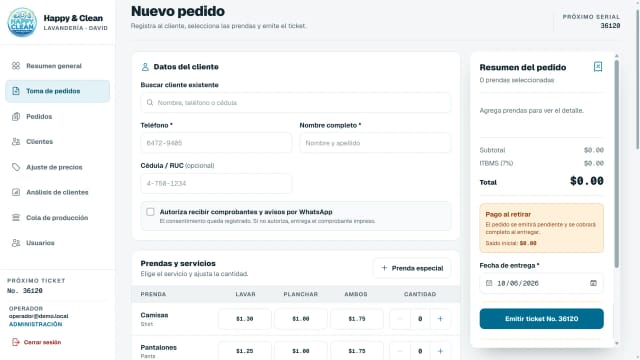This screenshot has height=360, width=640.
Task: Click the search magnifier icon
Action: [x=150, y=102]
